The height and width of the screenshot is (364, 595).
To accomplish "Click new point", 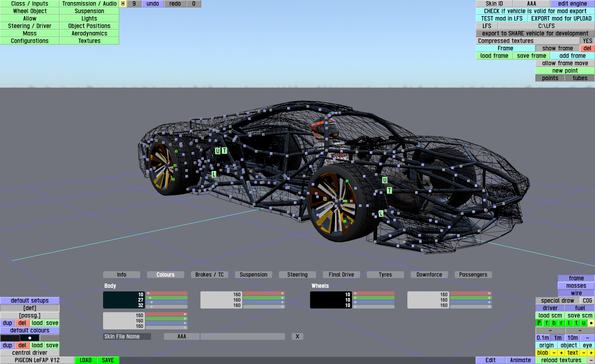I will (x=565, y=71).
